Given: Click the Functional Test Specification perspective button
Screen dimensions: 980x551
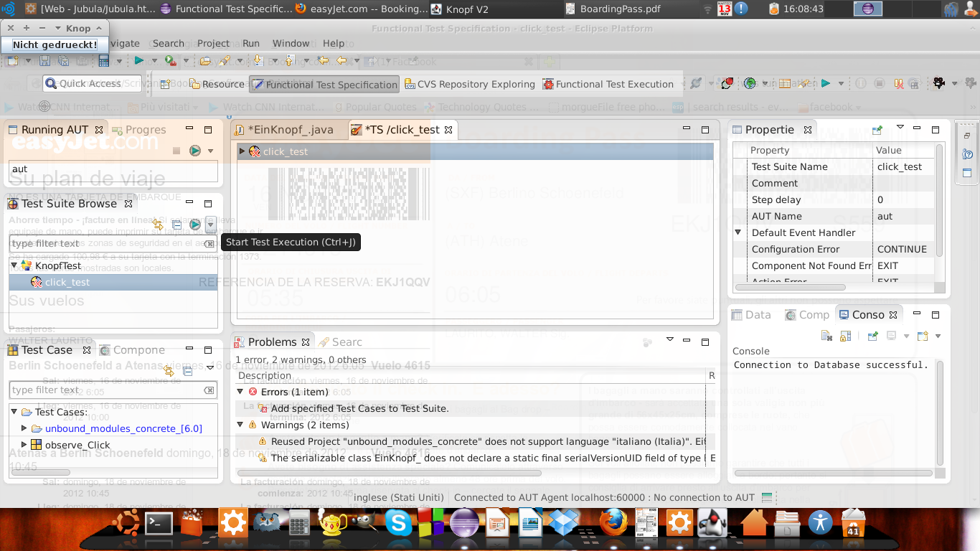Looking at the screenshot, I should (324, 84).
